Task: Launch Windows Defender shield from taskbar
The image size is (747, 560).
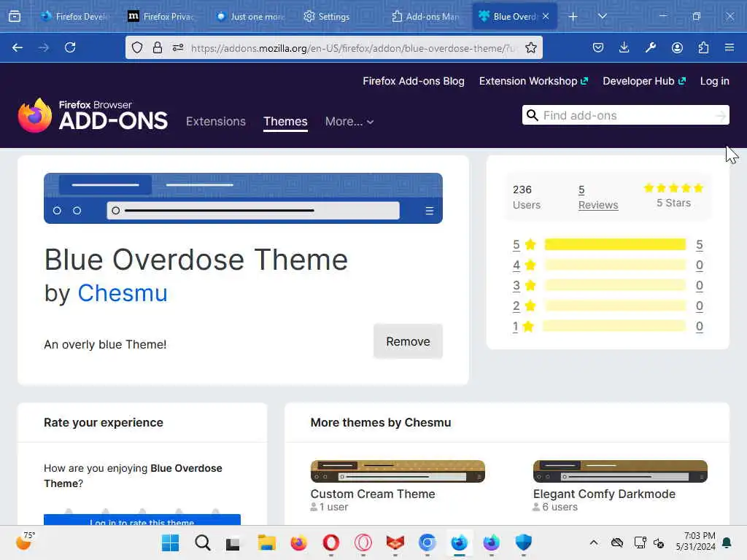Action: click(x=524, y=542)
